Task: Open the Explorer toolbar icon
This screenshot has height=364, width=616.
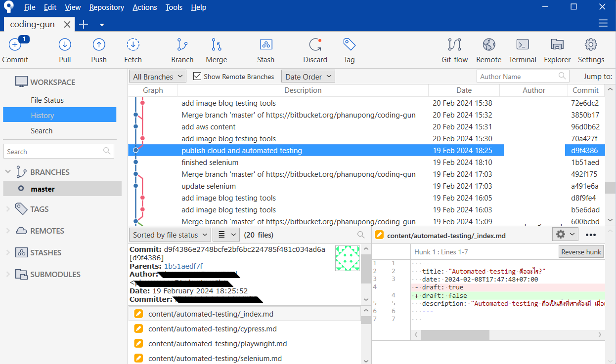Action: pyautogui.click(x=557, y=50)
